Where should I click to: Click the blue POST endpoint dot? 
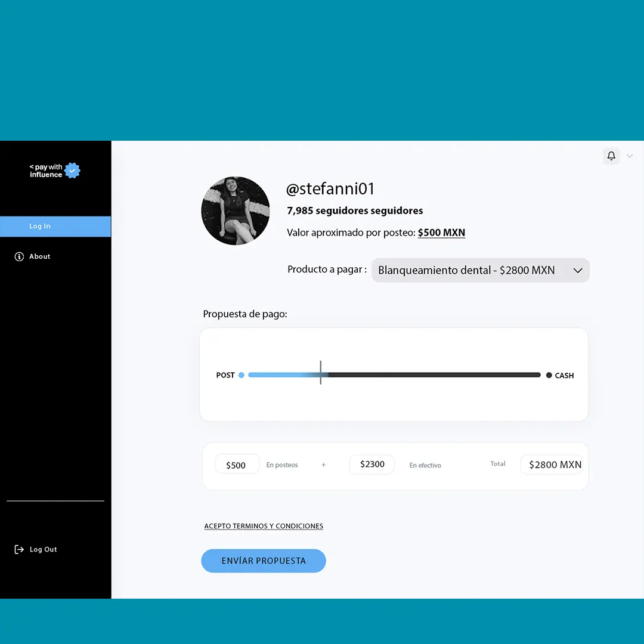[x=241, y=375]
